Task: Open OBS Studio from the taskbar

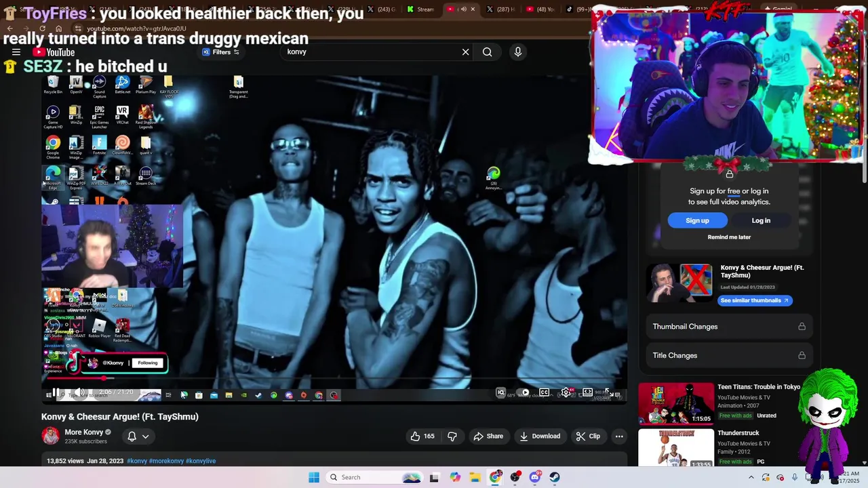Action: 515,477
